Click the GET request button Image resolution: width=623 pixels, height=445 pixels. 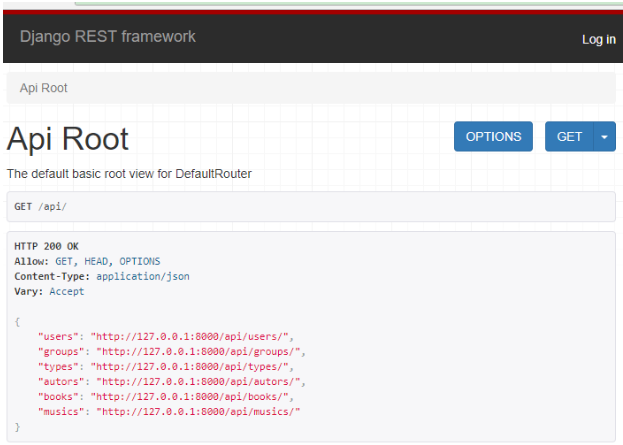[x=569, y=136]
